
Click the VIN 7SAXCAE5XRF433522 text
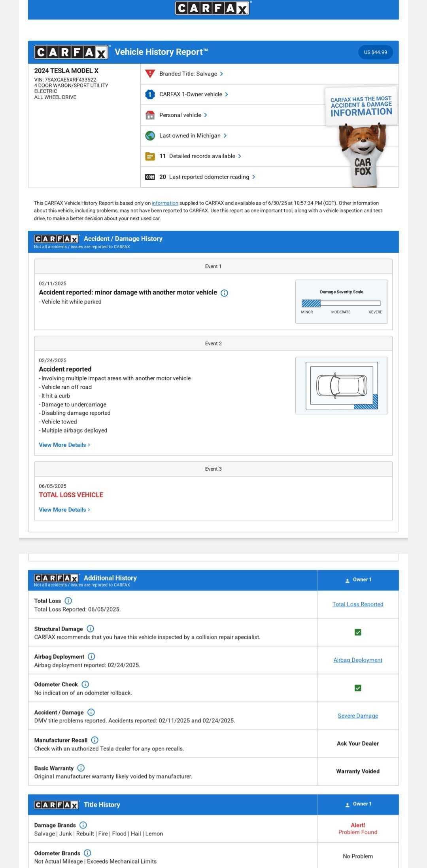(x=65, y=80)
